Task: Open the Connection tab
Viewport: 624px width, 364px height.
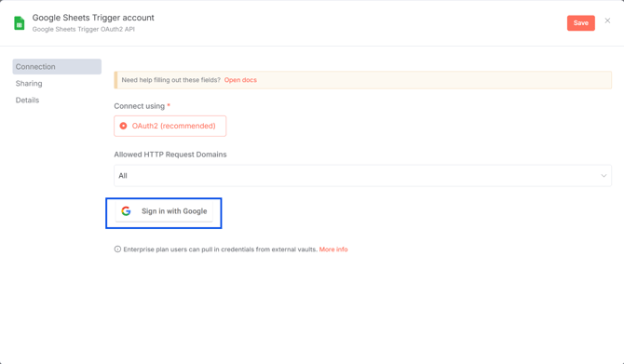Action: point(57,66)
